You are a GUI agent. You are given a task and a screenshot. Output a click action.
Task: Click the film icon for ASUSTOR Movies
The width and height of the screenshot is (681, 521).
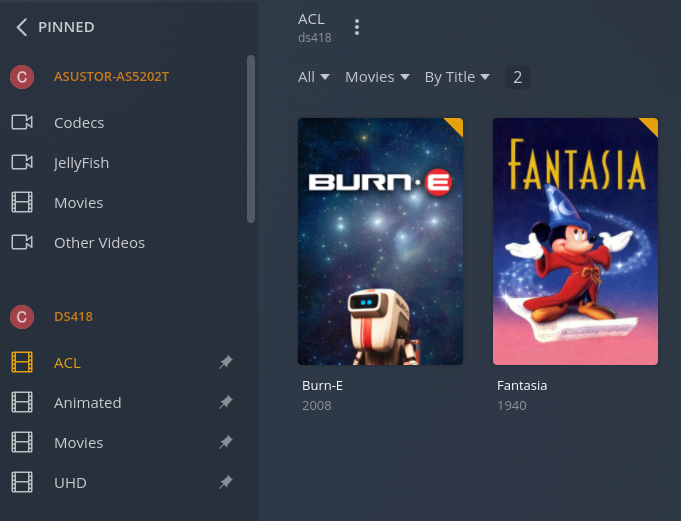22,202
